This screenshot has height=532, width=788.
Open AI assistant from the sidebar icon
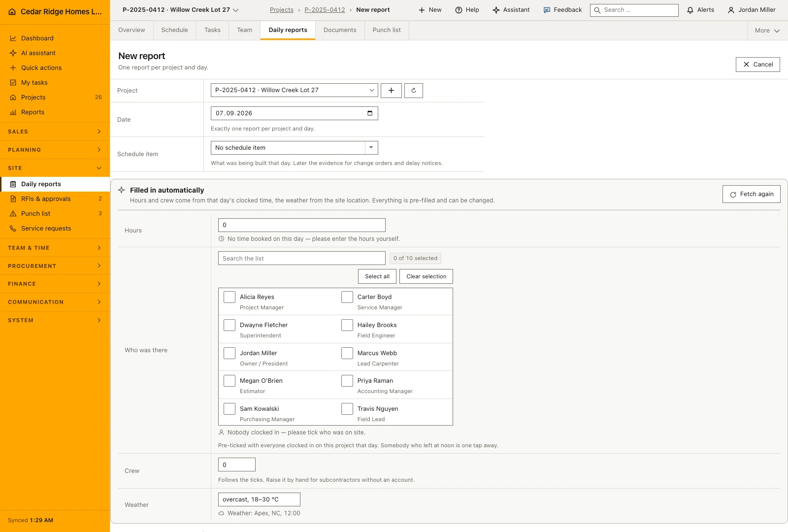tap(13, 53)
